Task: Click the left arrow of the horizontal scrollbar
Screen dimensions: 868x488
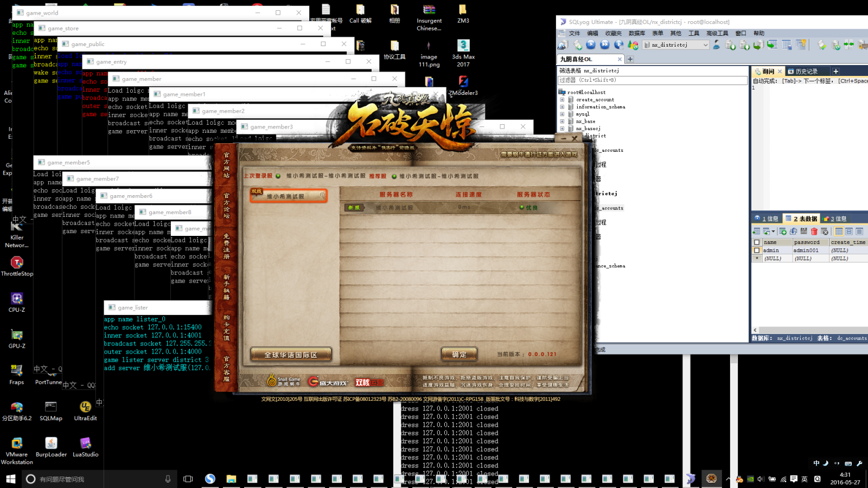Action: [755, 330]
